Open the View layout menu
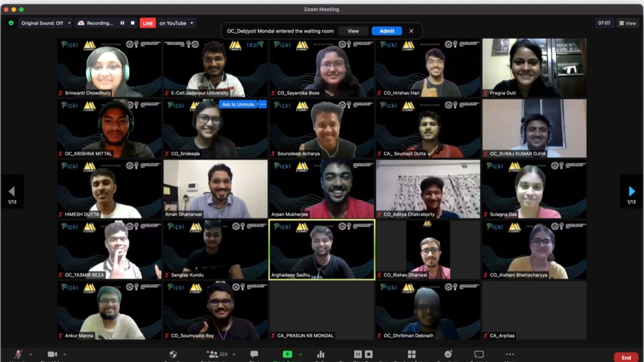644x362 pixels. tap(627, 23)
